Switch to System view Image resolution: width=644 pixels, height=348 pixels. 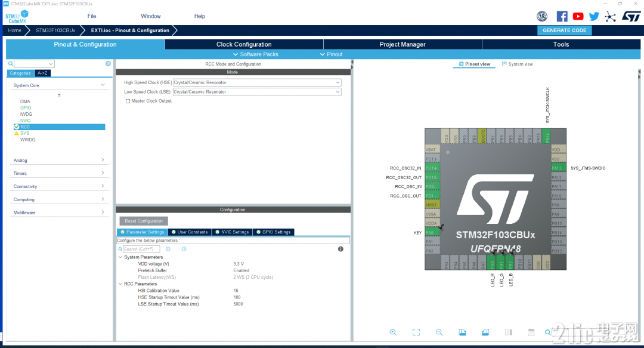518,64
